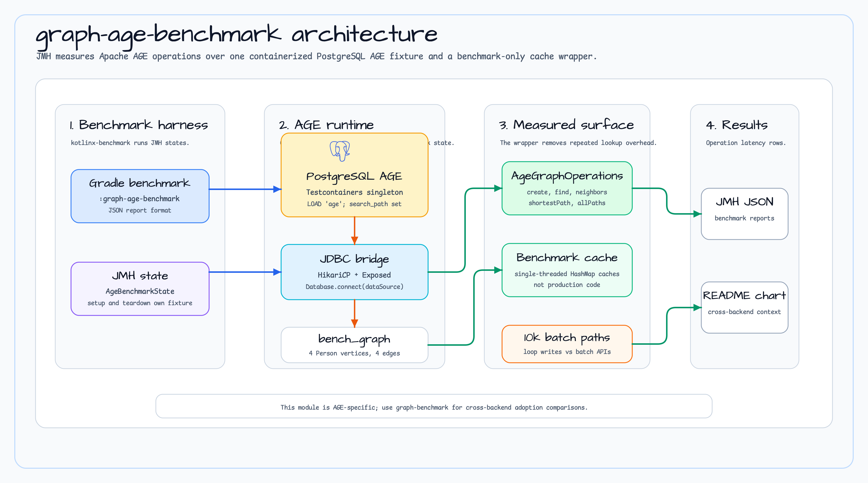
Task: Click 'Testcontainers singleton' text
Action: (x=354, y=192)
